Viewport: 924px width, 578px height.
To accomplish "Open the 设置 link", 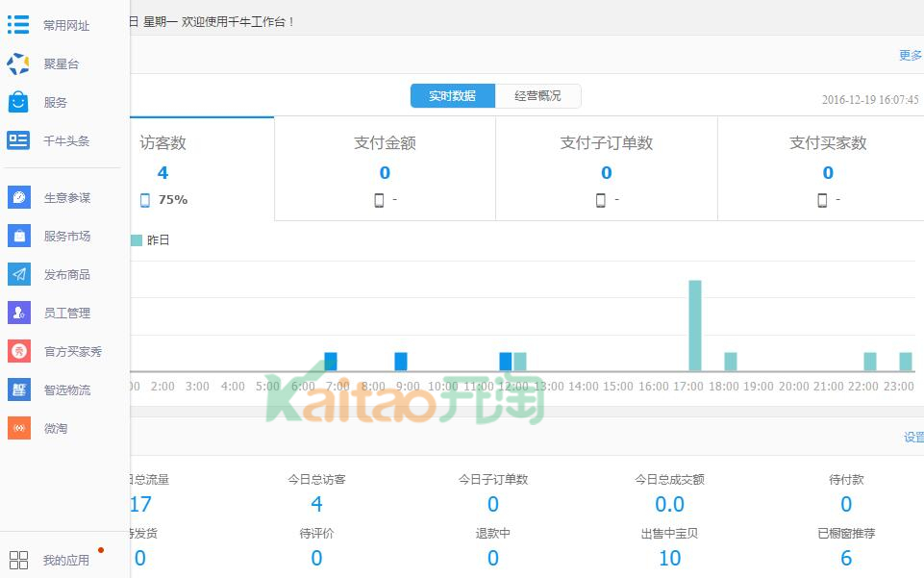I will (x=913, y=438).
